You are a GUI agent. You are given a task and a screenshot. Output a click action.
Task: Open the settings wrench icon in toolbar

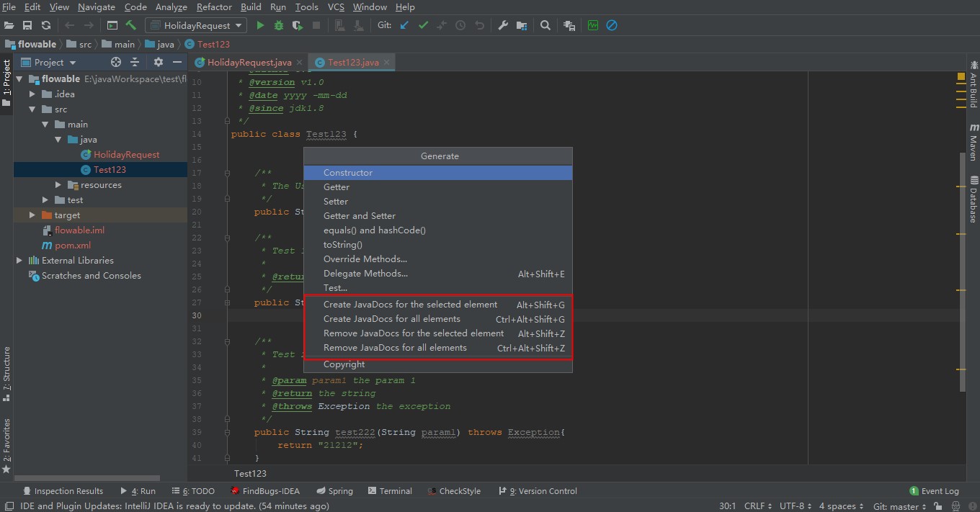[x=503, y=25]
